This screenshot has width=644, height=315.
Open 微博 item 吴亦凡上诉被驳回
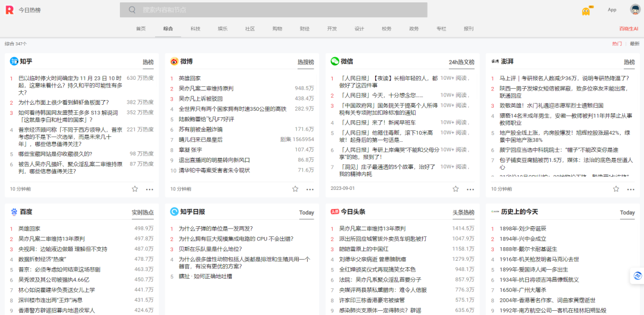[201, 98]
